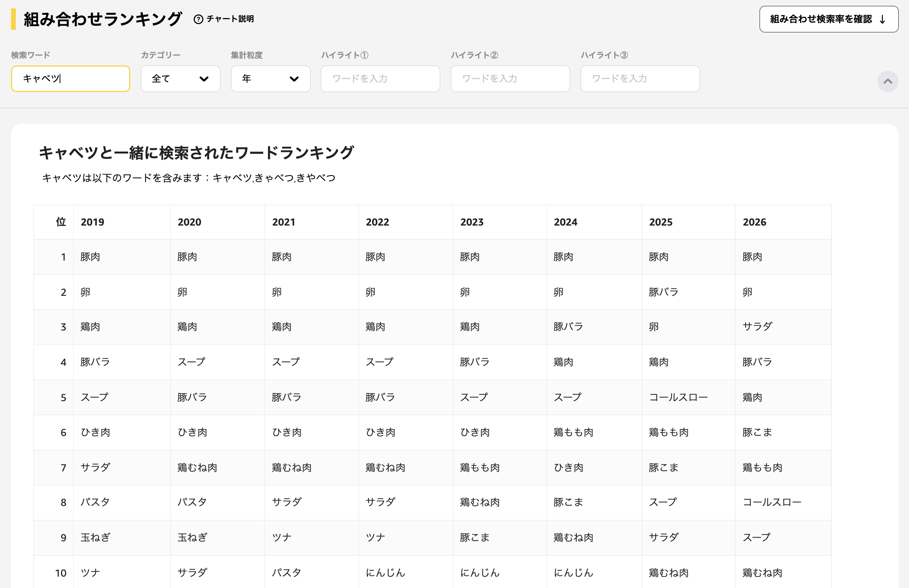
Task: Click the 組み合わせランキング page heading
Action: tap(102, 19)
